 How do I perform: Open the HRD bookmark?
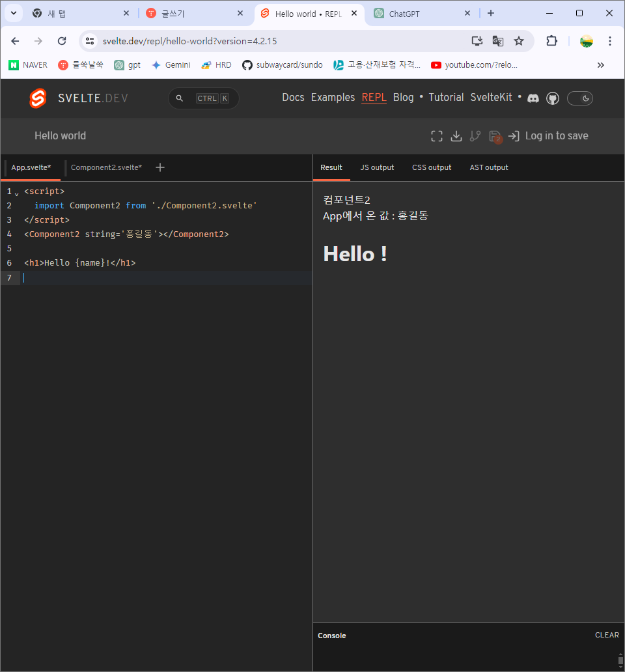pyautogui.click(x=216, y=64)
